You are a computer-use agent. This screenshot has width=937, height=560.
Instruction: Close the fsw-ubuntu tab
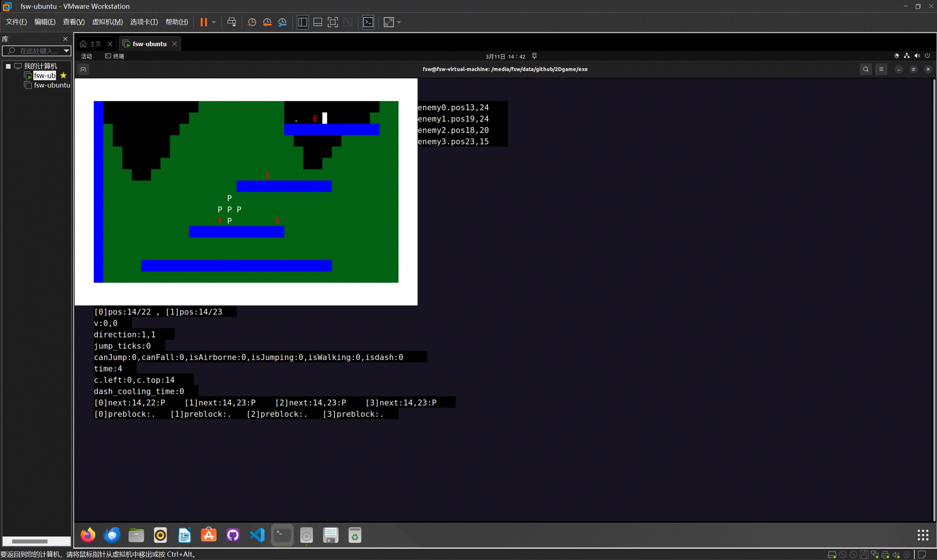pos(174,44)
